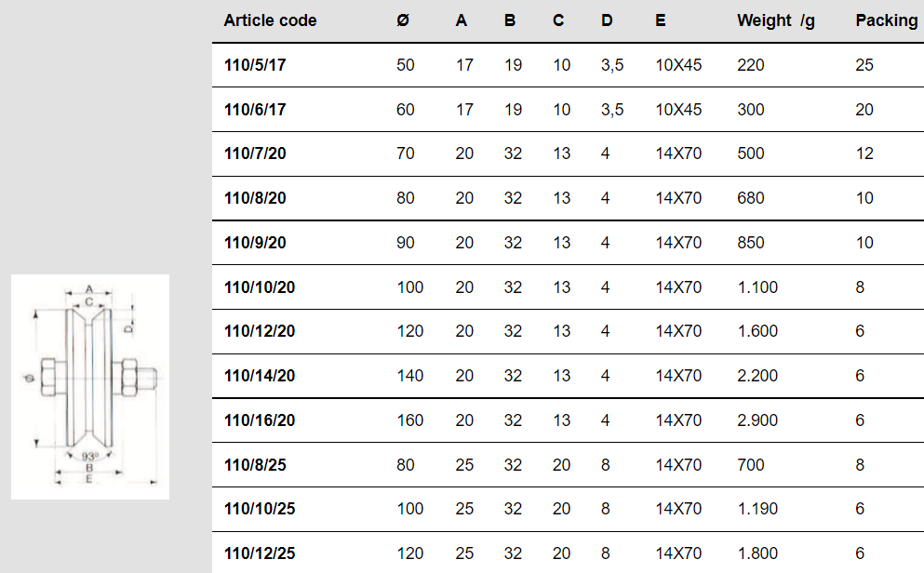Image resolution: width=924 pixels, height=573 pixels.
Task: Select article code 110/9/20
Action: (x=255, y=243)
